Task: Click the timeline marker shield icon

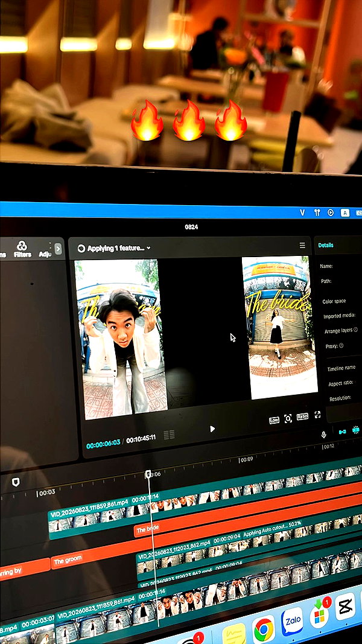Action: (x=16, y=482)
